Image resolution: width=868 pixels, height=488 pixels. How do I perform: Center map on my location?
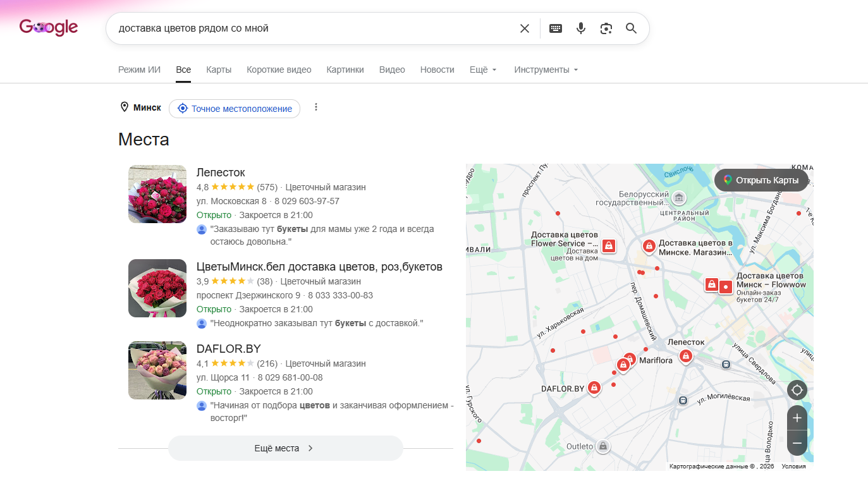tap(797, 390)
